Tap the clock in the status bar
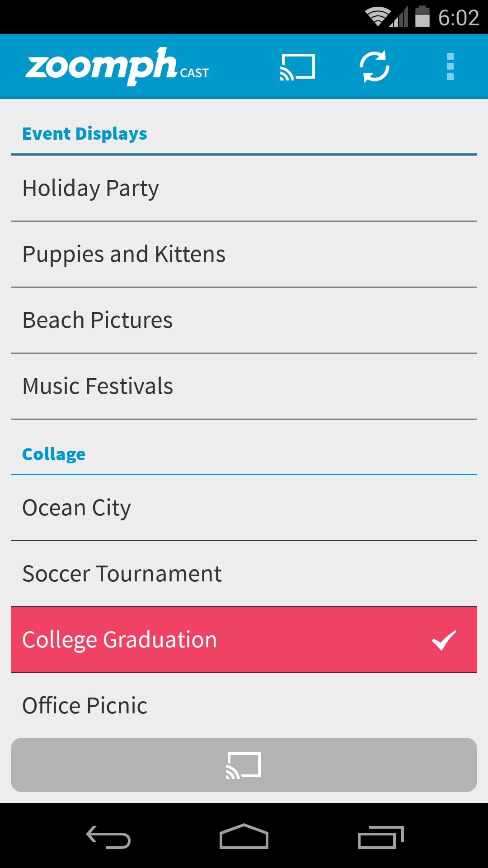Image resolution: width=488 pixels, height=868 pixels. (x=458, y=18)
